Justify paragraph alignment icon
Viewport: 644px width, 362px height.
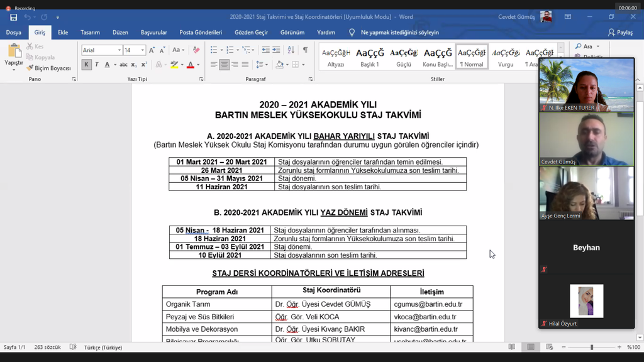[245, 65]
